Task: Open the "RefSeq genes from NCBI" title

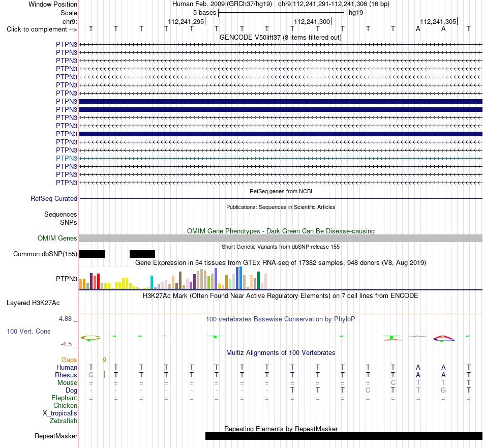Action: [x=281, y=191]
